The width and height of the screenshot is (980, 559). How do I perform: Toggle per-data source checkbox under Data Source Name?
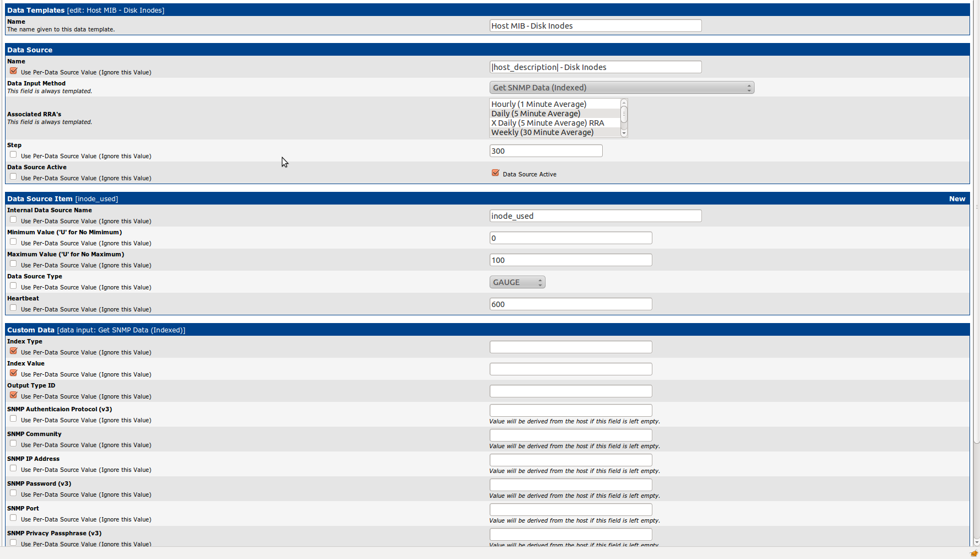pyautogui.click(x=13, y=71)
